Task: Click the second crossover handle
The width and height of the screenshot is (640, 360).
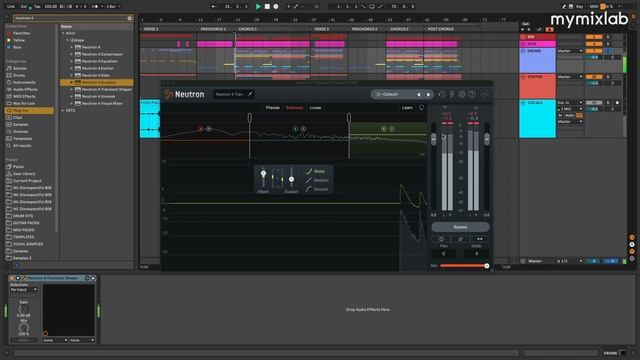Action: tap(349, 118)
